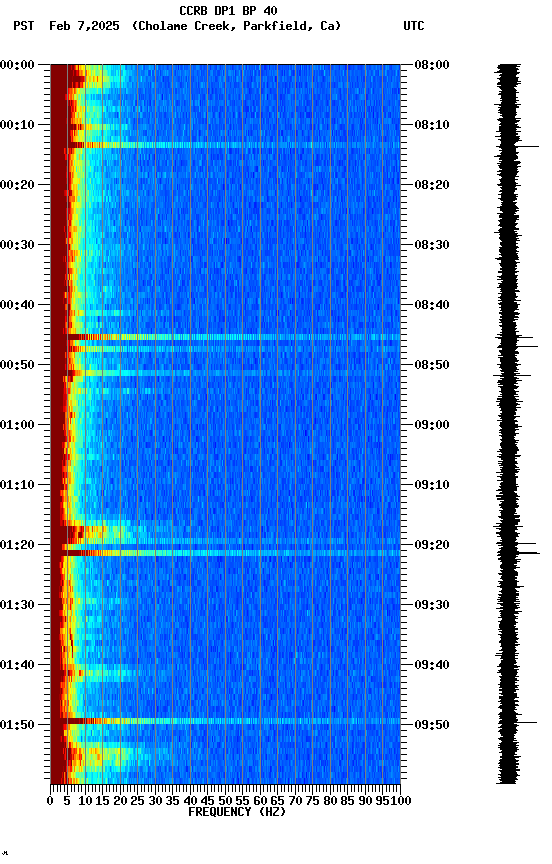Click the UTC time label "08:20"
Screen dimensions: 552x864
(x=432, y=185)
